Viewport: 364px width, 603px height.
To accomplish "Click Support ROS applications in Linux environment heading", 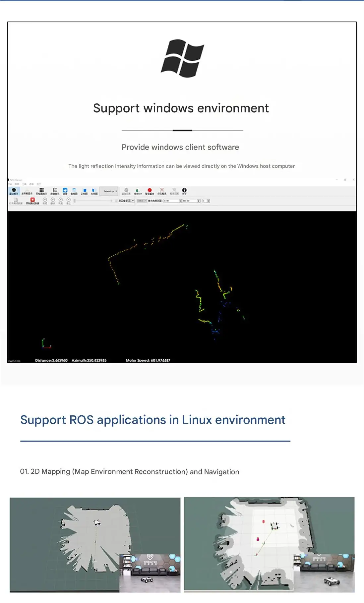I will (x=153, y=420).
